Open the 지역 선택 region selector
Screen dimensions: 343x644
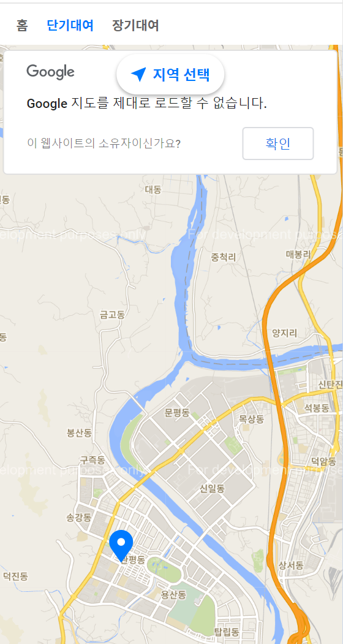(x=170, y=74)
